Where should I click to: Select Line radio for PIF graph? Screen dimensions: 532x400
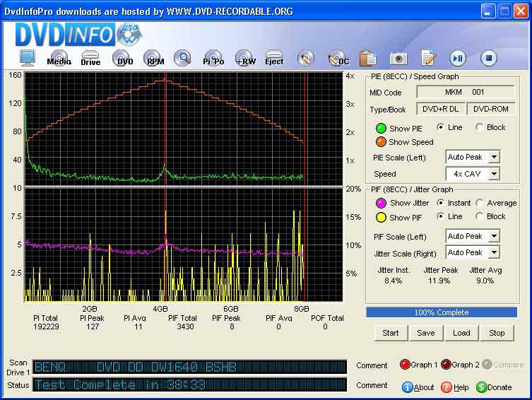[440, 216]
